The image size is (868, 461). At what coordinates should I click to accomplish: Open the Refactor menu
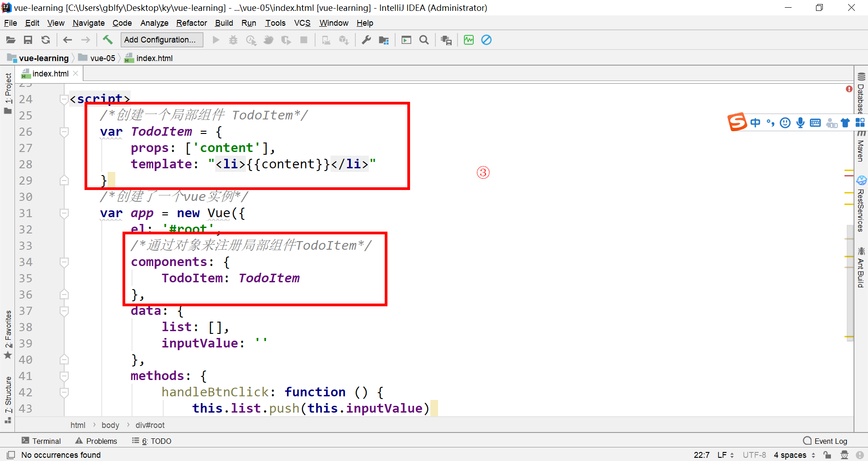(192, 23)
